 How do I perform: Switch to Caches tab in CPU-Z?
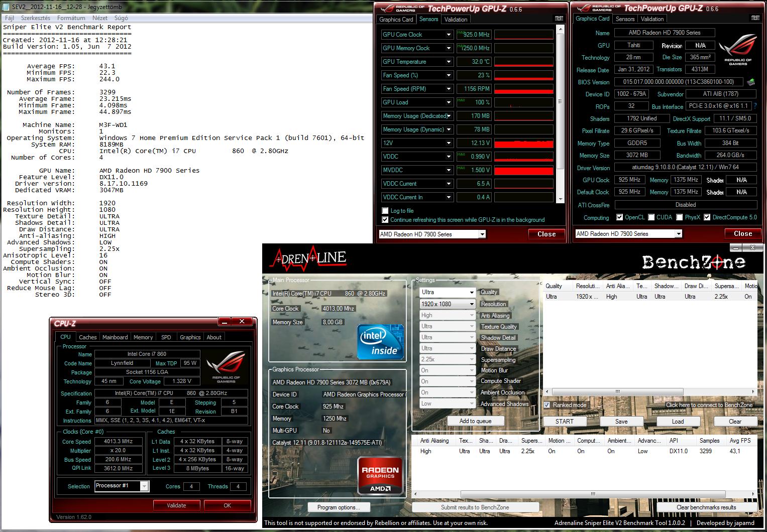(87, 337)
